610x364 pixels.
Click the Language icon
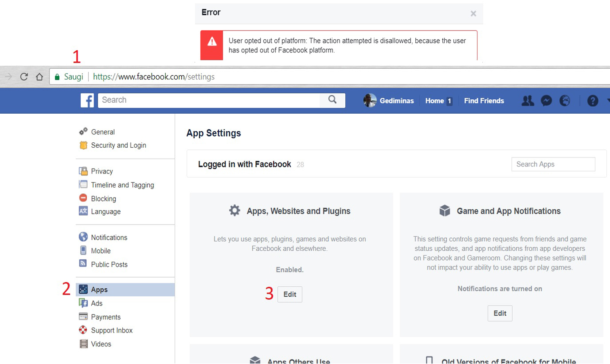(83, 211)
